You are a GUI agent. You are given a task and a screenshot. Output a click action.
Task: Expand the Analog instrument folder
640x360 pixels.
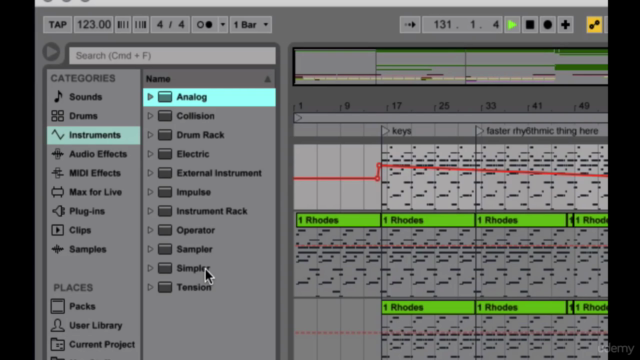150,97
